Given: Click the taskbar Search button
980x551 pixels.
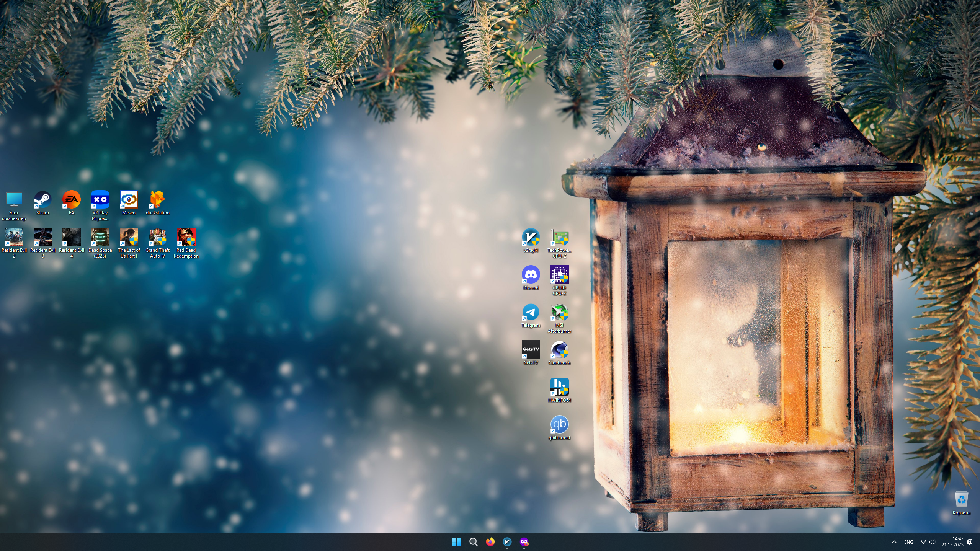Looking at the screenshot, I should tap(473, 542).
